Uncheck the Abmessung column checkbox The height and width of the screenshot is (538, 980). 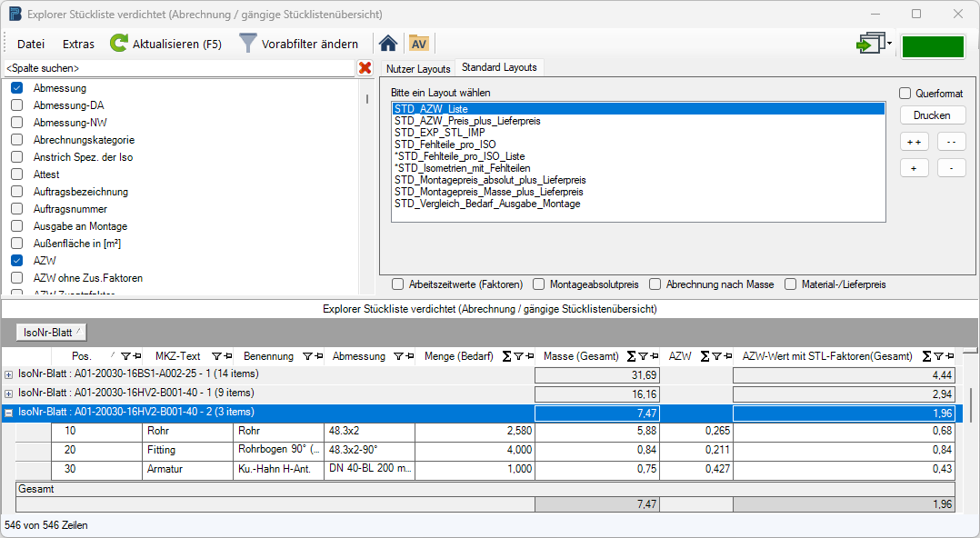coord(16,88)
